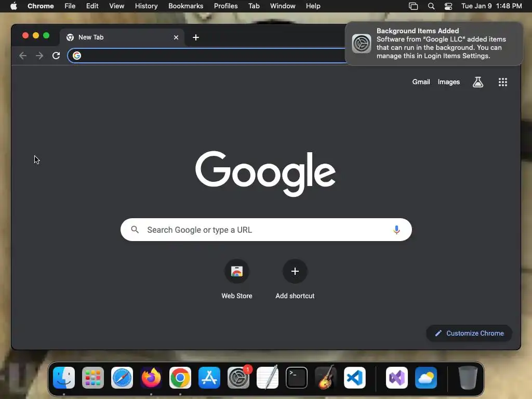
Task: Open Visual Studio Code from the Dock
Action: click(355, 378)
